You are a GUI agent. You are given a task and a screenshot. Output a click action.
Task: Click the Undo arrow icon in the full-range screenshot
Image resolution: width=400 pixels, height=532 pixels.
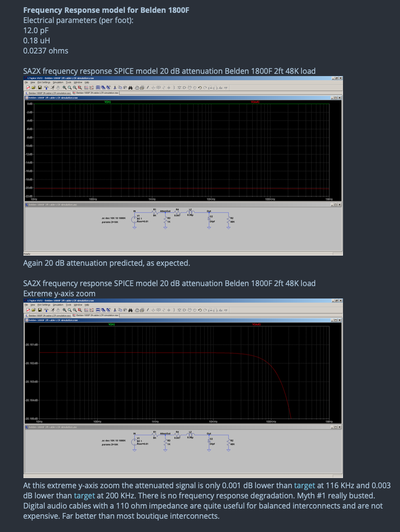[200, 88]
